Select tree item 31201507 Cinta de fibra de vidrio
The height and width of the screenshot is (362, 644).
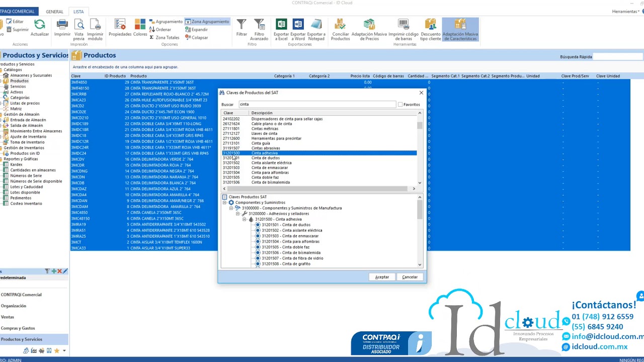point(292,258)
